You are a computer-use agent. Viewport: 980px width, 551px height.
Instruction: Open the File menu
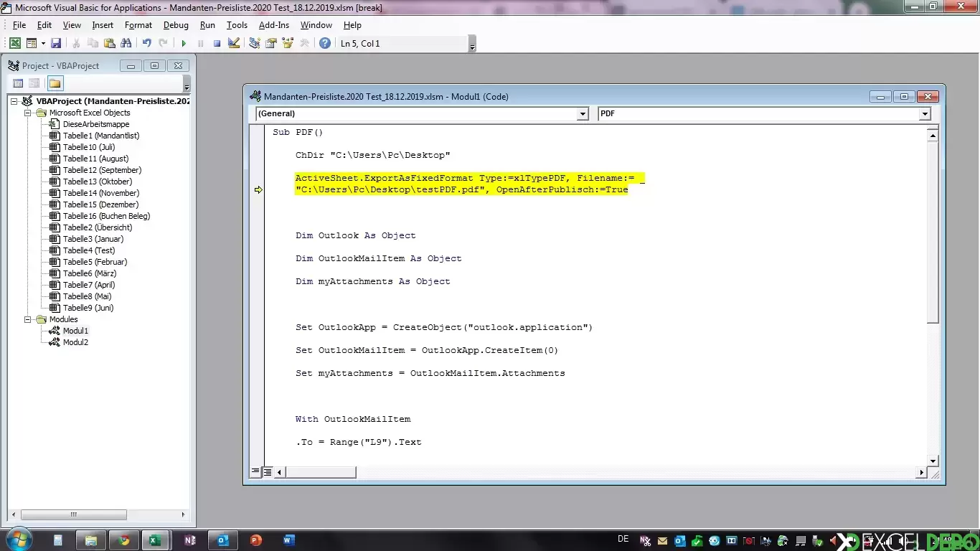19,24
